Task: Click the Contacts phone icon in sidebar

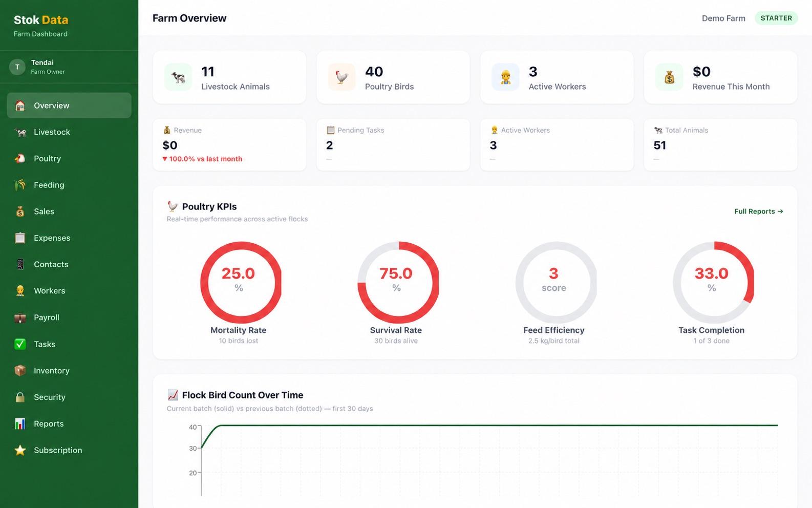Action: [x=20, y=264]
